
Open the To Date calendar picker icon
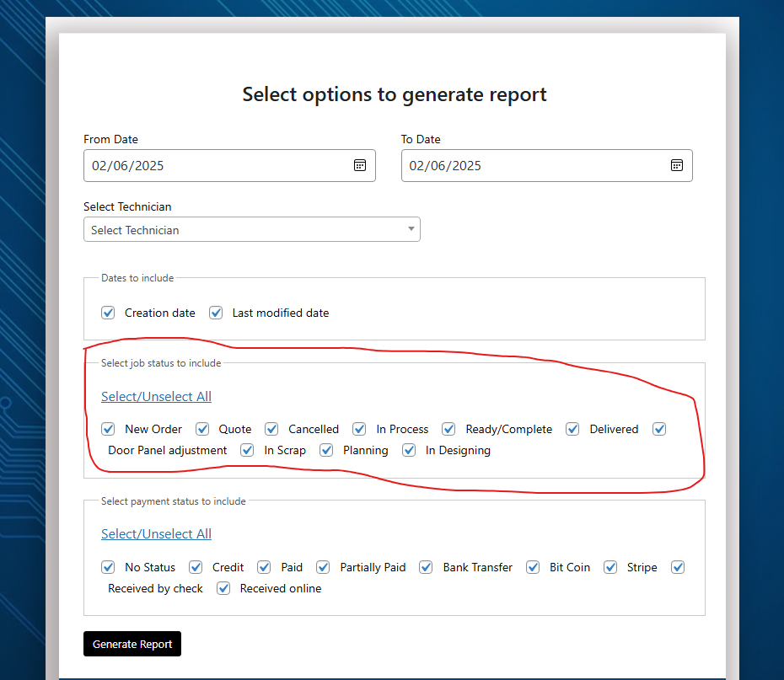tap(676, 165)
